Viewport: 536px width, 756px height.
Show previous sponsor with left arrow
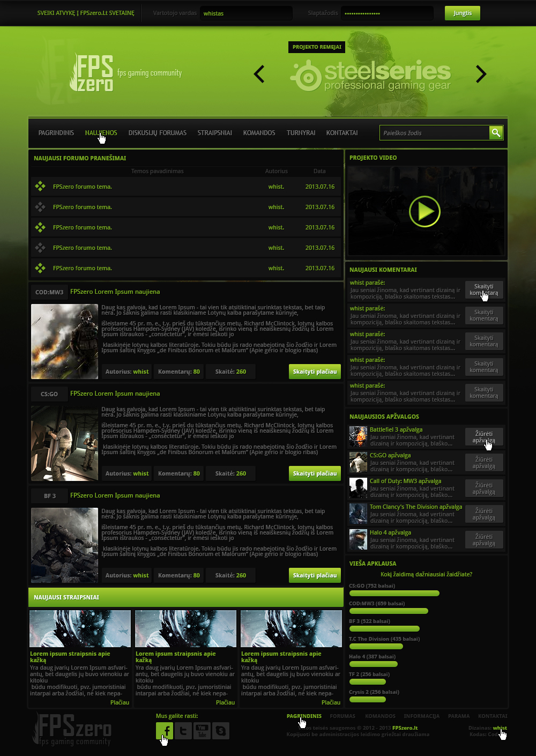pyautogui.click(x=259, y=74)
